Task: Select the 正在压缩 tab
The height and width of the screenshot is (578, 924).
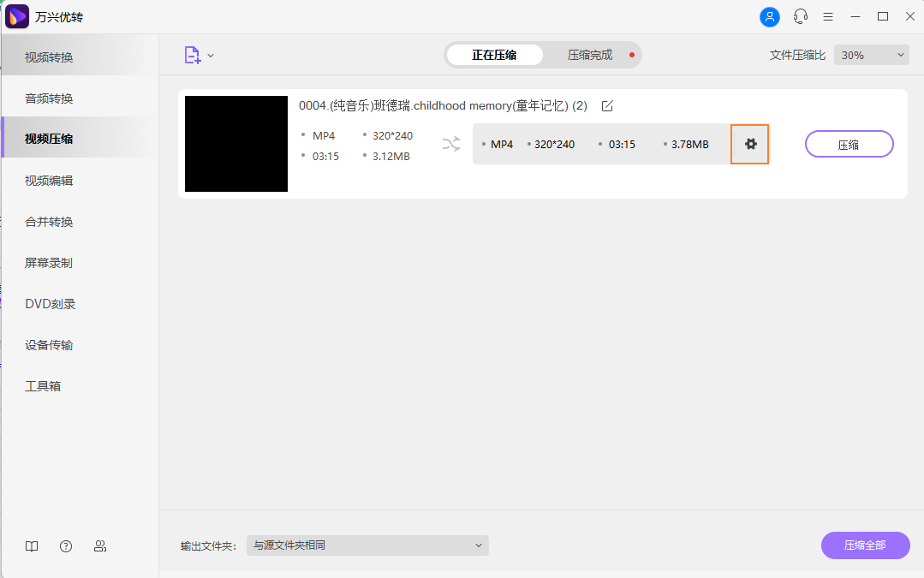Action: tap(493, 54)
